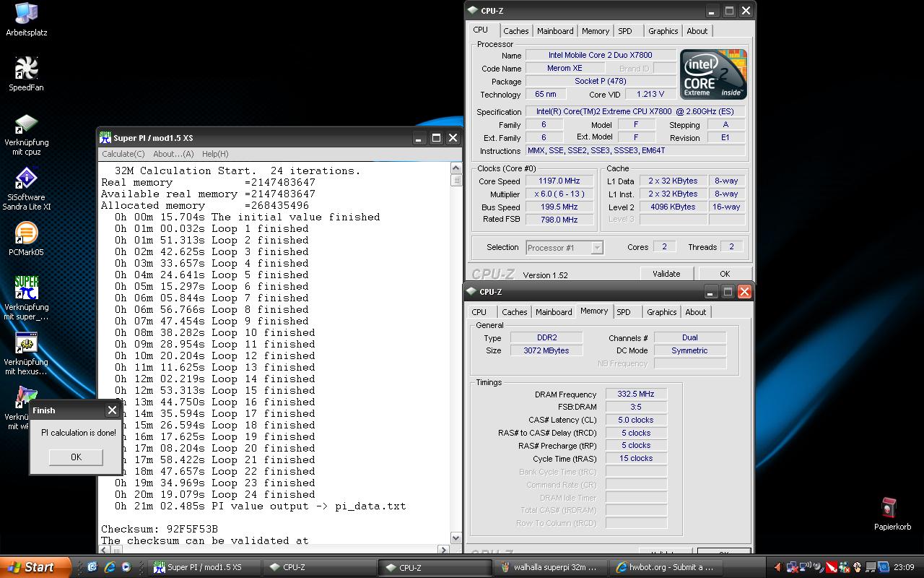Screen dimensions: 924x578
Task: Click the Multiplier x 6.0 value
Action: [x=559, y=194]
